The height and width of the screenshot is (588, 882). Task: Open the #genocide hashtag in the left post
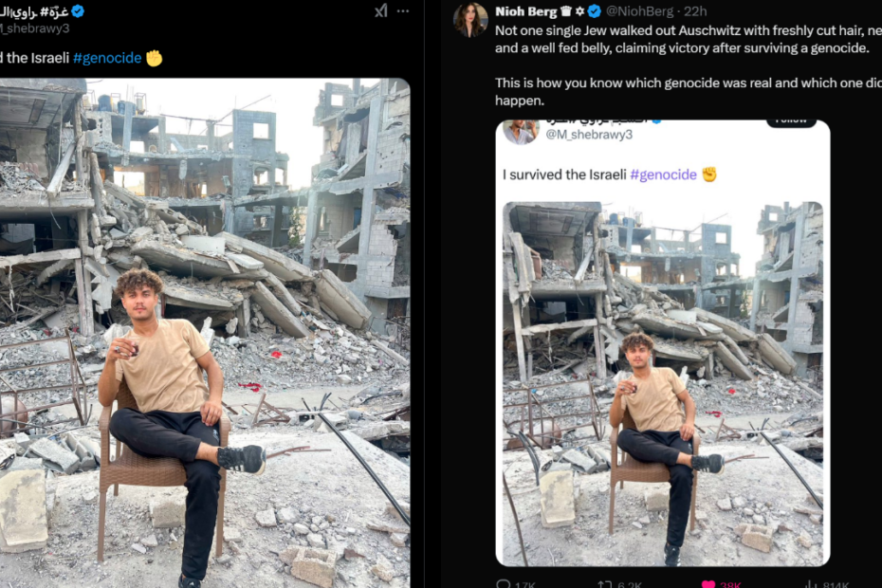(107, 58)
